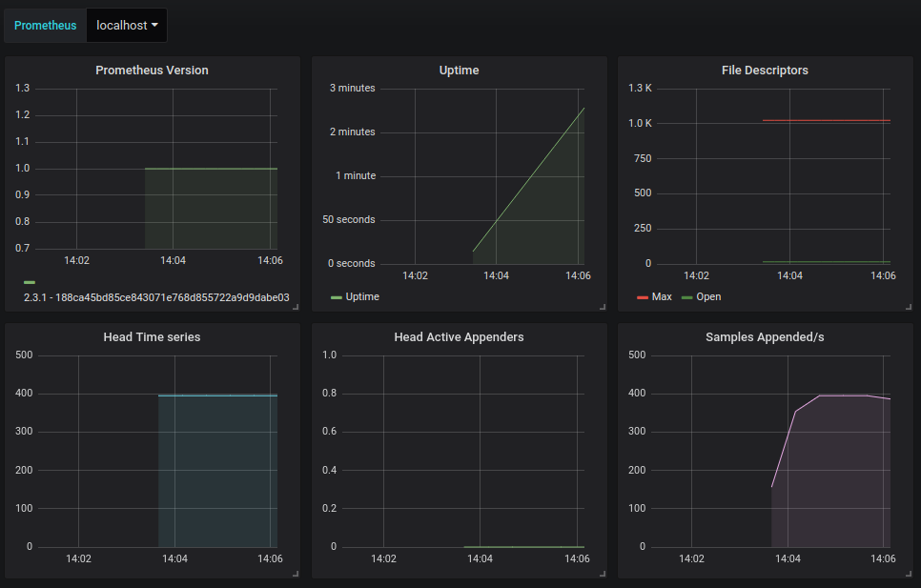Toggle the Max series in legend

pos(662,297)
